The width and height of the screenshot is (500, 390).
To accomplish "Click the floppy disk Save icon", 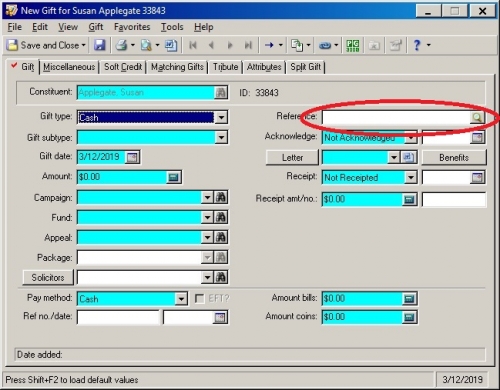I will [x=99, y=45].
